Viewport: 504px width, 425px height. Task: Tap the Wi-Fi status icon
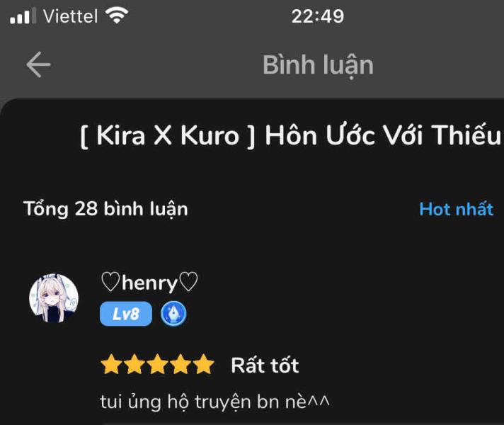(x=117, y=16)
